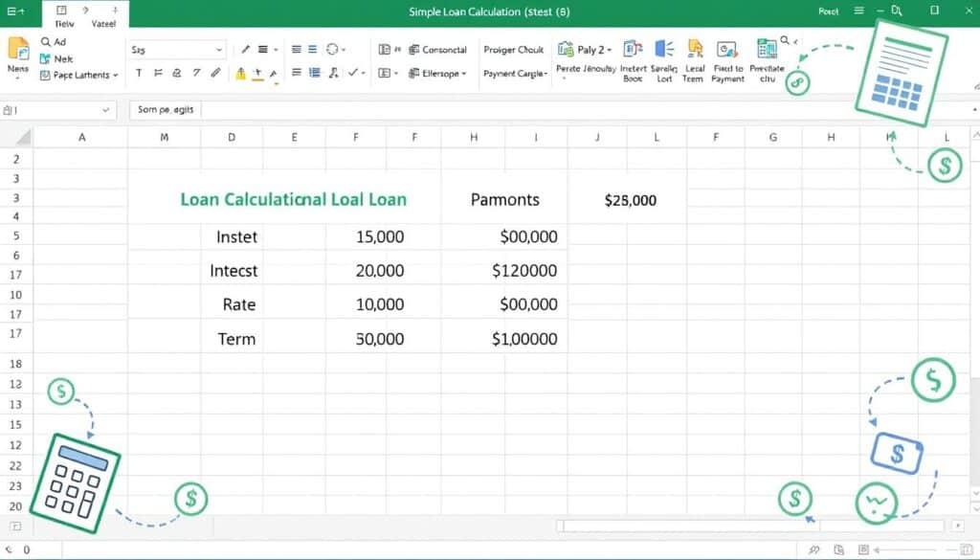Click the Consonctal button
Screen dimensions: 980x560
(437, 50)
